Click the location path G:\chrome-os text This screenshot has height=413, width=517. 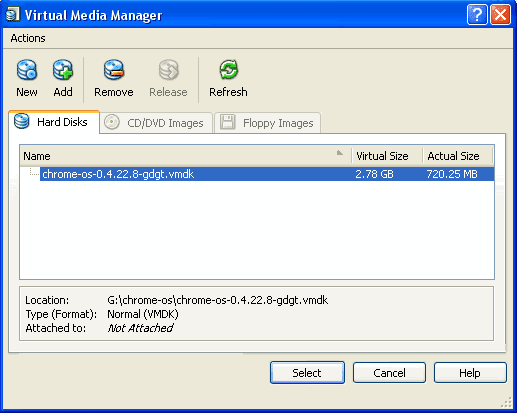point(218,300)
